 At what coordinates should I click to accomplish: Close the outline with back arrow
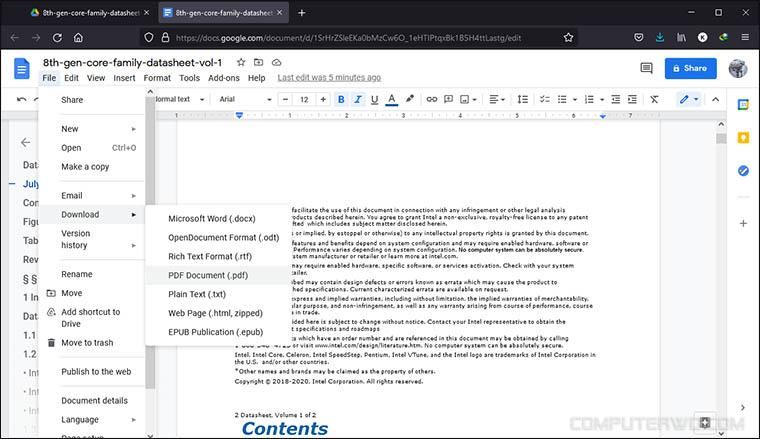26,142
